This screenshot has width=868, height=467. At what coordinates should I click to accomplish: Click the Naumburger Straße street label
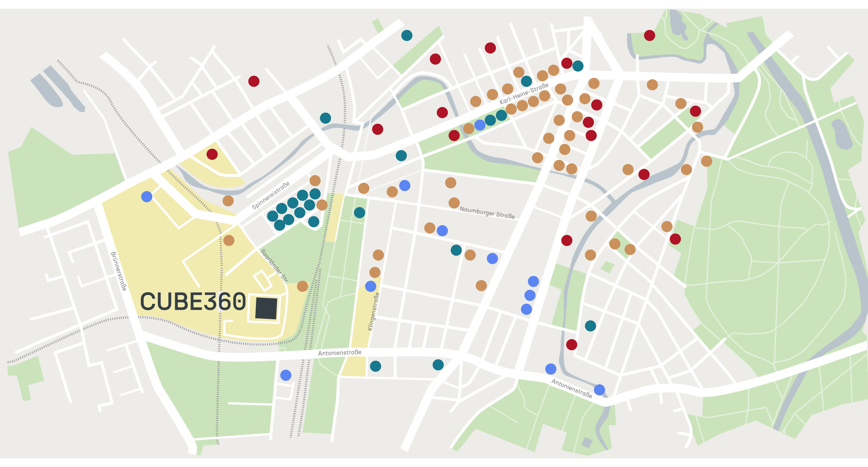pos(487,213)
